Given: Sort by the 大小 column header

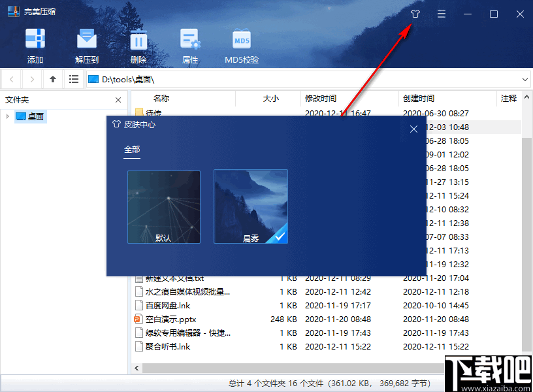Looking at the screenshot, I should (270, 99).
